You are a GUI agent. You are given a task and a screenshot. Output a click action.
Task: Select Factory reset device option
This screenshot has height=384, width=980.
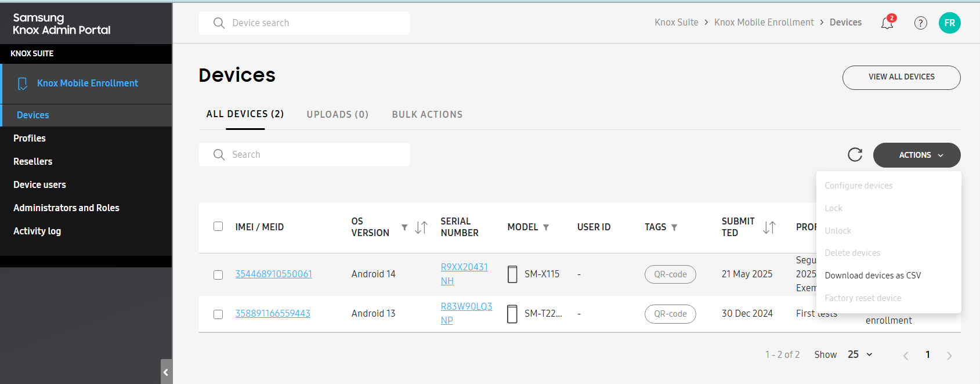(x=863, y=298)
